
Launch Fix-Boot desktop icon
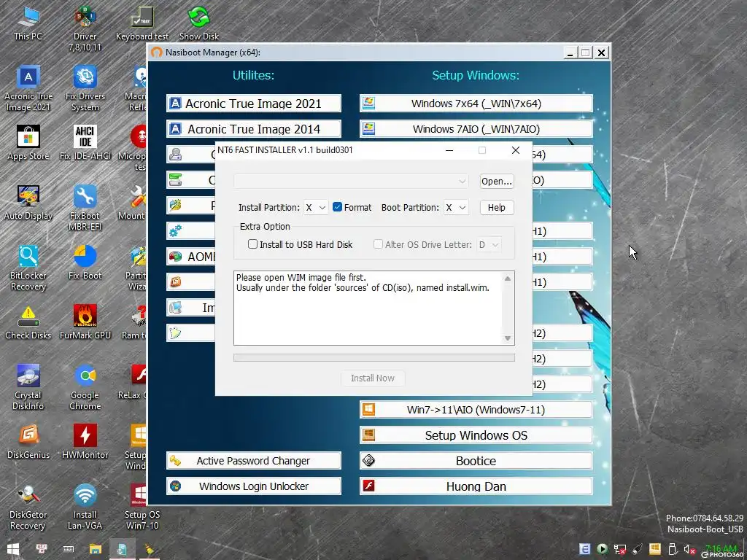(x=85, y=262)
